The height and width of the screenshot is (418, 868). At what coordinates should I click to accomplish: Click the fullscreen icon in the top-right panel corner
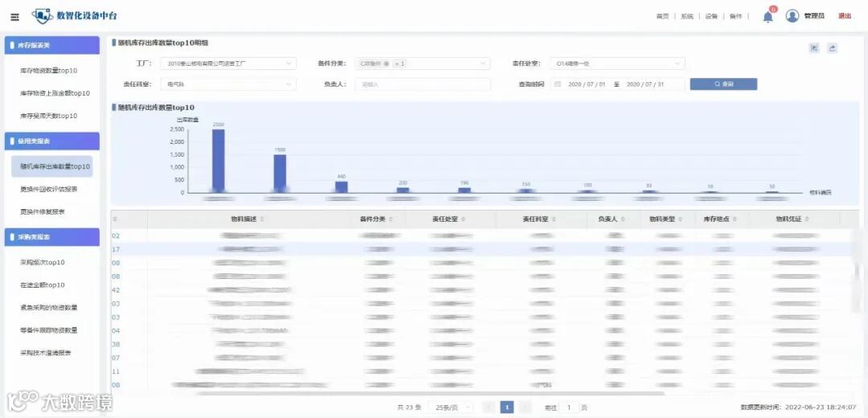(x=813, y=48)
